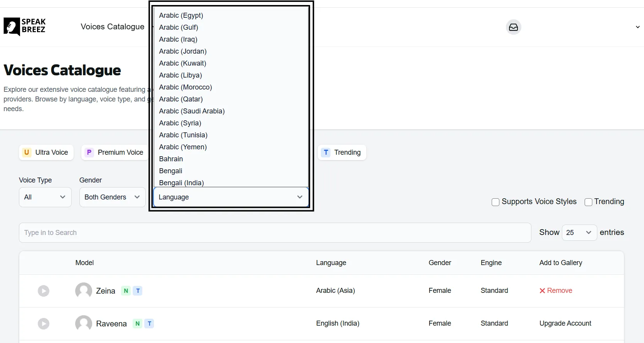Sort by the Engine column header
644x343 pixels.
[491, 263]
